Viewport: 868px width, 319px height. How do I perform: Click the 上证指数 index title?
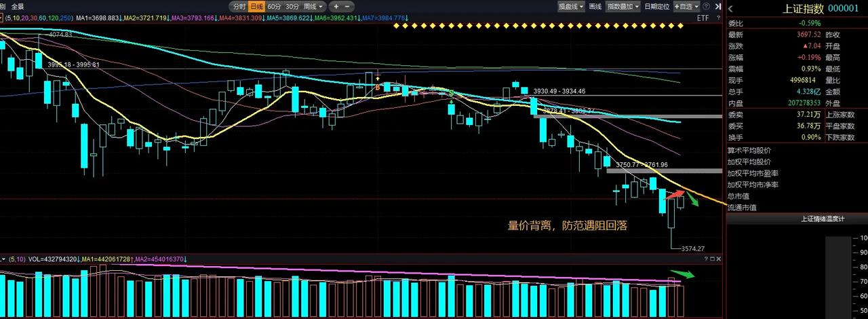(x=804, y=8)
